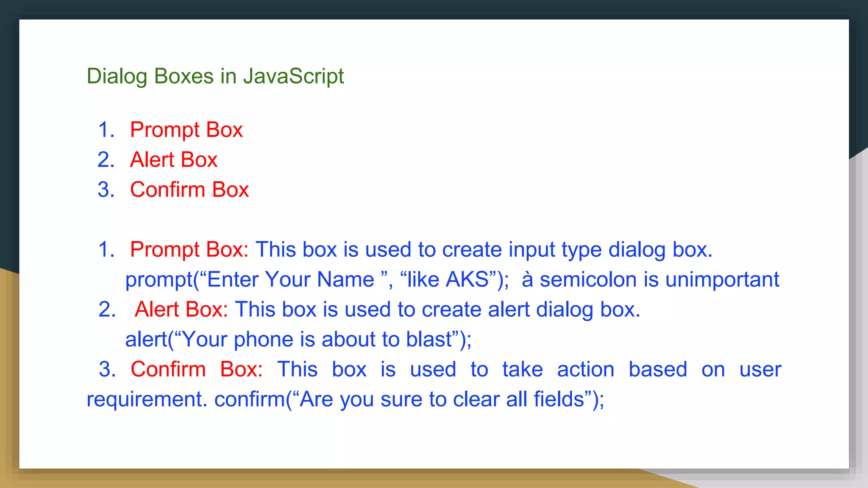Click the red 'Alert Box:' heading in the descriptions
This screenshot has height=488, width=868.
181,309
